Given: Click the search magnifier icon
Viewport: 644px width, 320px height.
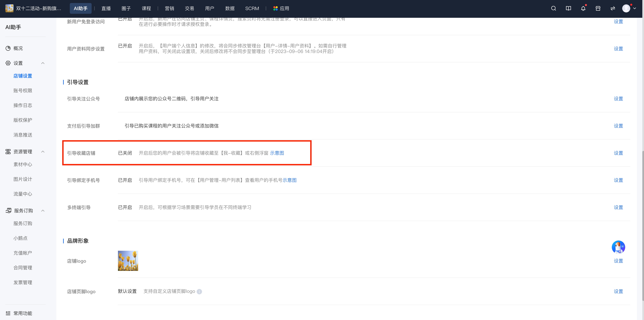Looking at the screenshot, I should tap(554, 8).
